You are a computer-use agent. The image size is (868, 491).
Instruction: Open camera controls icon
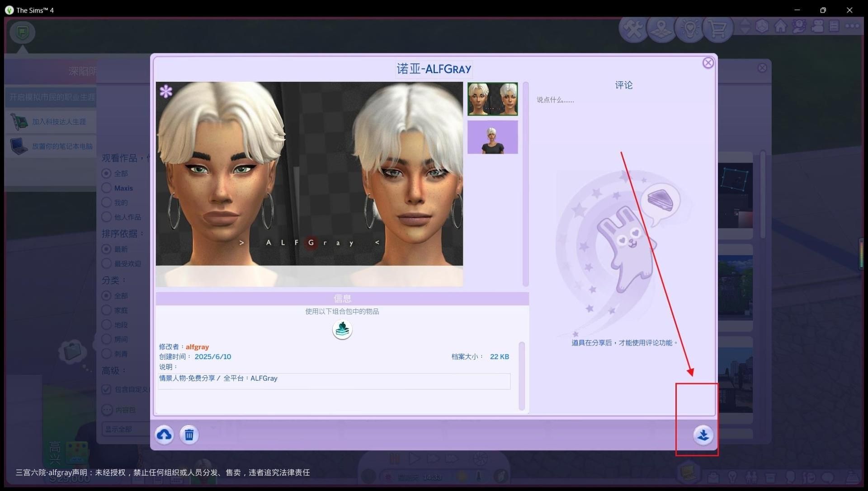817,26
